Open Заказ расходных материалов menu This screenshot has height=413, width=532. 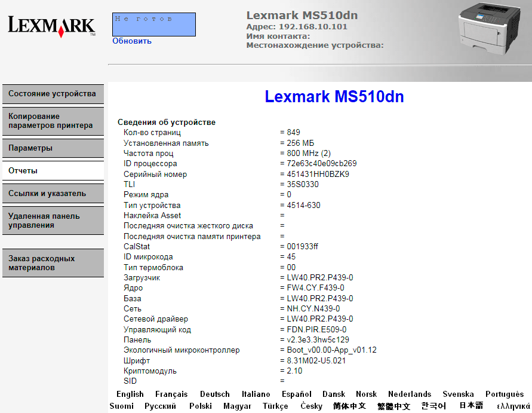[53, 263]
